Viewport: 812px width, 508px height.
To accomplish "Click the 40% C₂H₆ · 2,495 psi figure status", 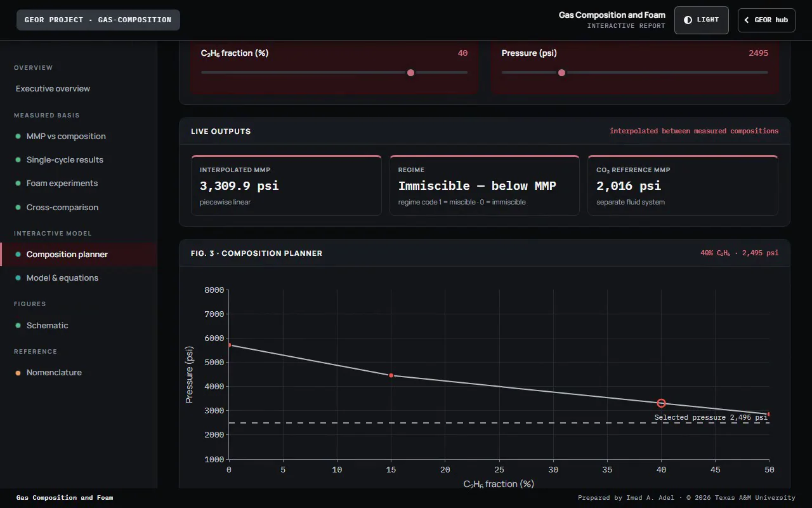I will (x=739, y=253).
